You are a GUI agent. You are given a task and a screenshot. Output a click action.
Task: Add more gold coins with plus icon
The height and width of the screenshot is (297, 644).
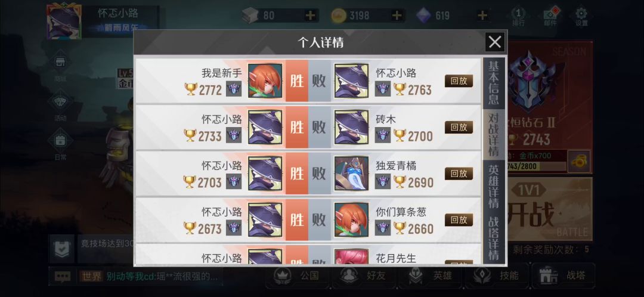[397, 16]
